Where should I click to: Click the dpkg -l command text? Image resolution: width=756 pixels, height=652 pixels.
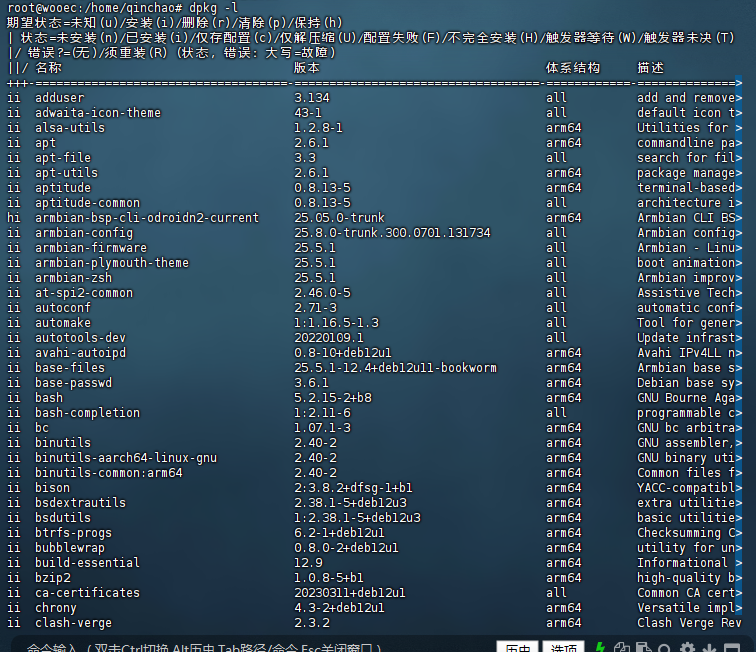(213, 8)
